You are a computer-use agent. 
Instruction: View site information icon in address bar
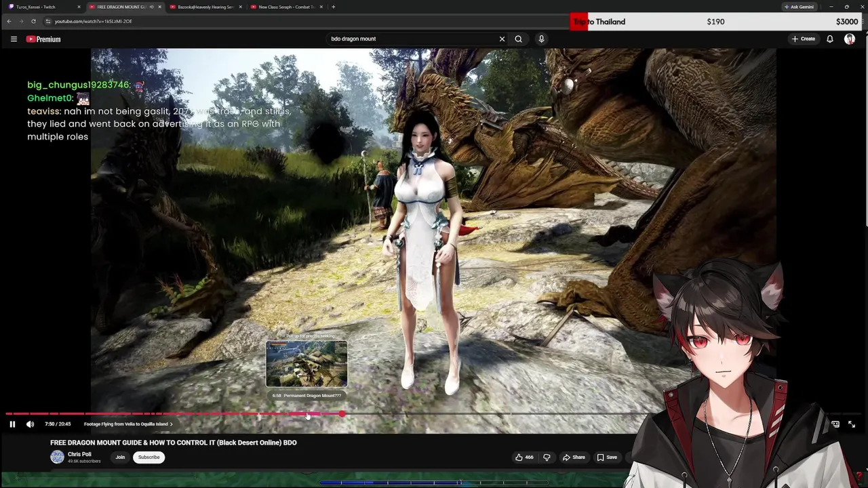click(x=47, y=22)
